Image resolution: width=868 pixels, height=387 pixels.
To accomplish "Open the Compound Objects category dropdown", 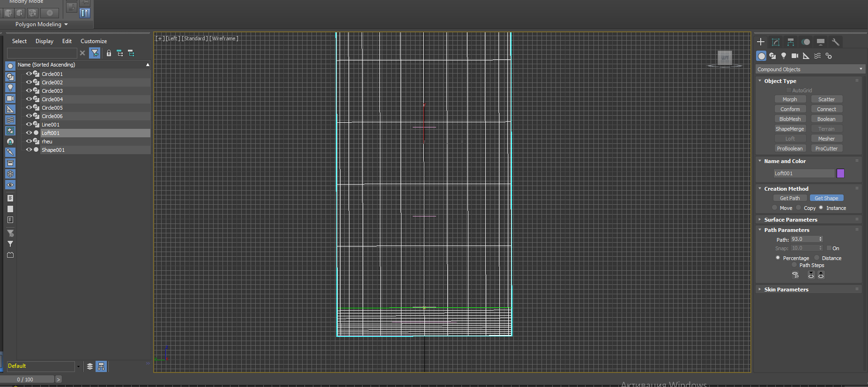I will 810,69.
